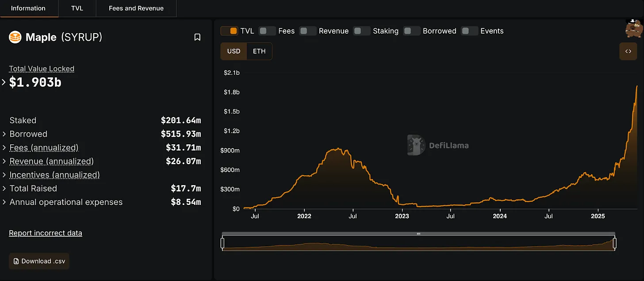Bookmark the Maple protocol

point(197,37)
